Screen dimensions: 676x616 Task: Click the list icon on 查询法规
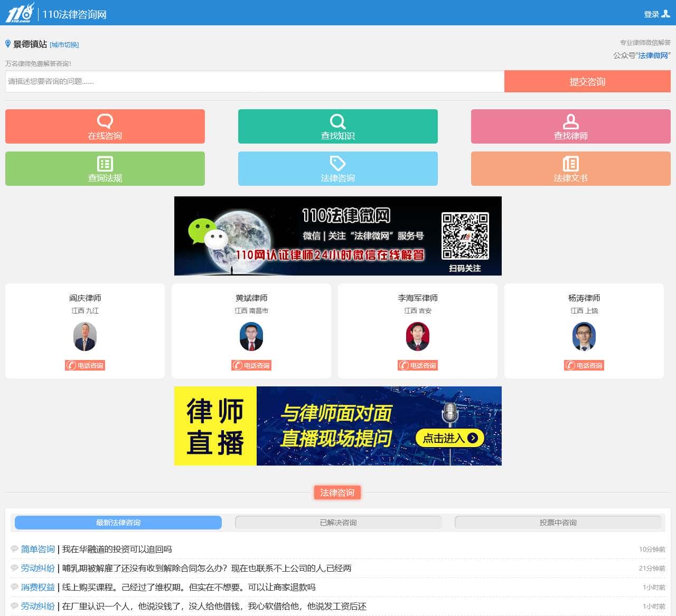(105, 164)
